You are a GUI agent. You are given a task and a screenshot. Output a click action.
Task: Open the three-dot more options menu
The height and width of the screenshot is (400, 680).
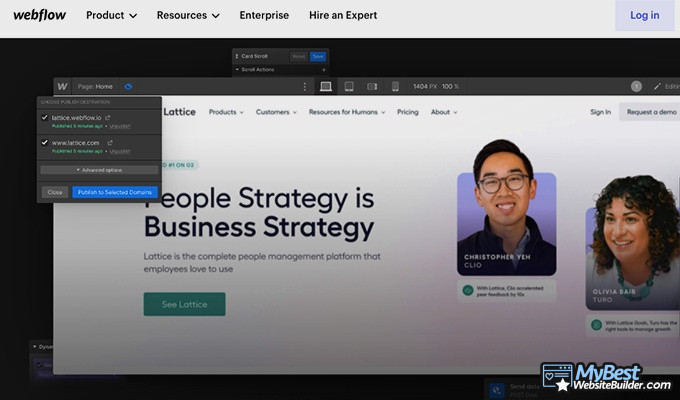pos(304,87)
